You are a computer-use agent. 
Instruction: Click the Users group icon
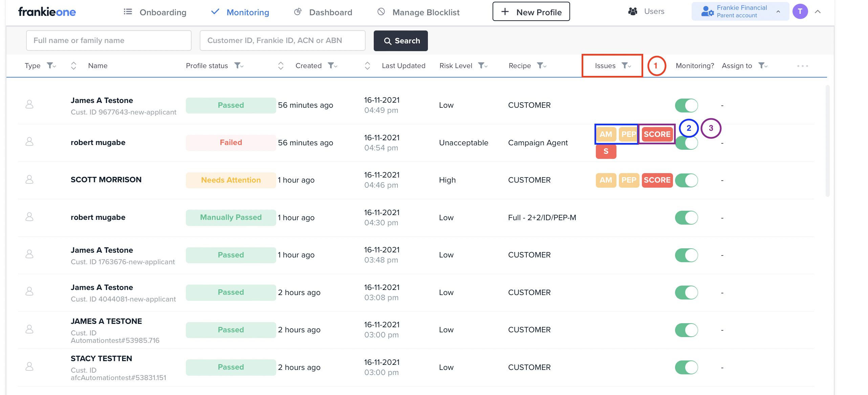(633, 12)
